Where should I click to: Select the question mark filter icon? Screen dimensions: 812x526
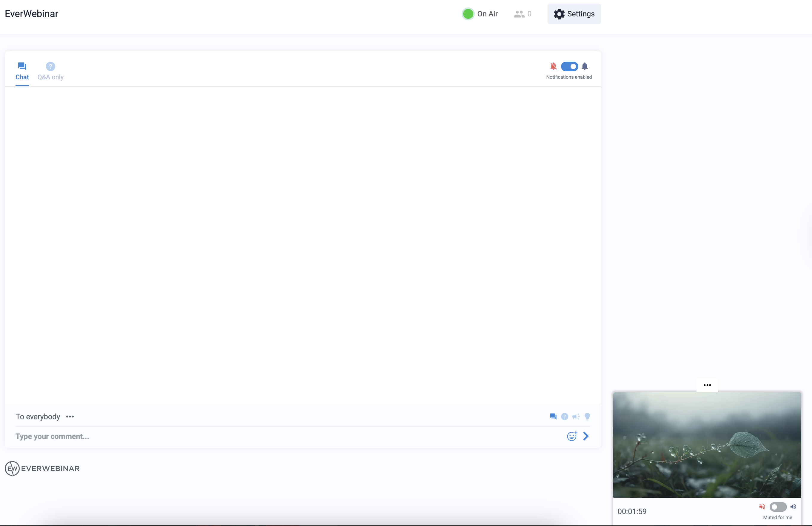[x=565, y=416]
